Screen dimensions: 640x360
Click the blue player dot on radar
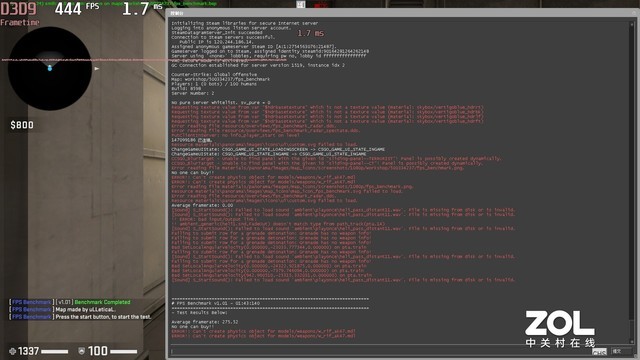pos(50,68)
